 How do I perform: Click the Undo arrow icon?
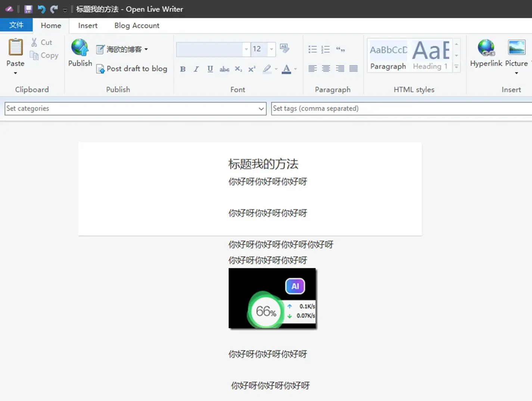pos(41,9)
